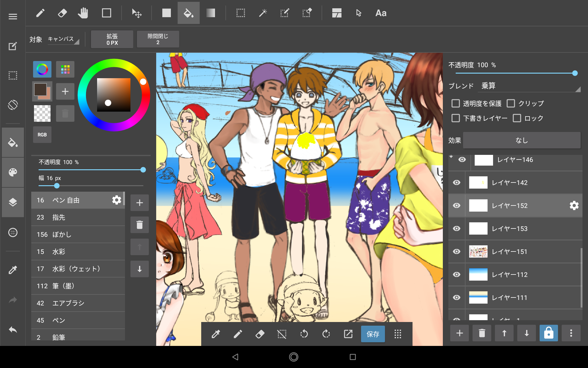The height and width of the screenshot is (368, 588).
Task: Open settings gear for レイヤー152
Action: tap(574, 205)
